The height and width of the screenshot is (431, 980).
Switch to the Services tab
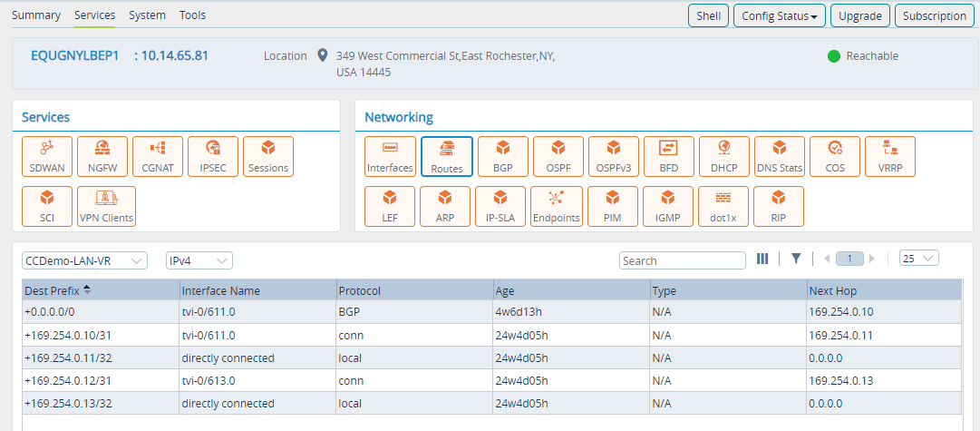pos(95,15)
